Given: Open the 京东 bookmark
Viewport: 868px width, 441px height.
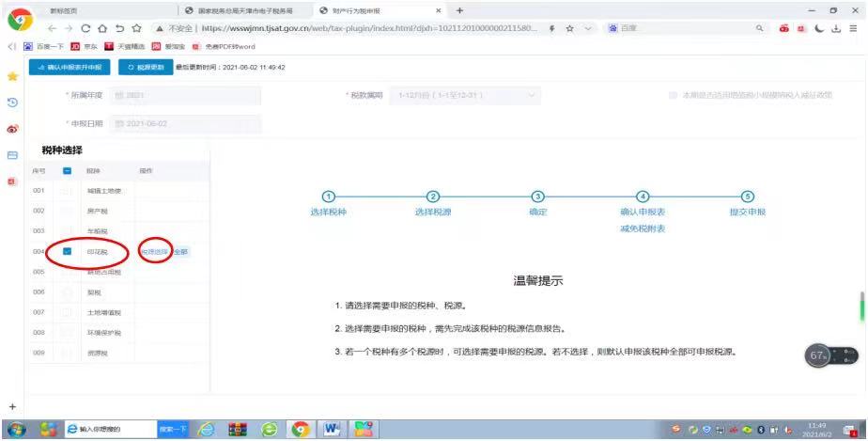Looking at the screenshot, I should (85, 46).
